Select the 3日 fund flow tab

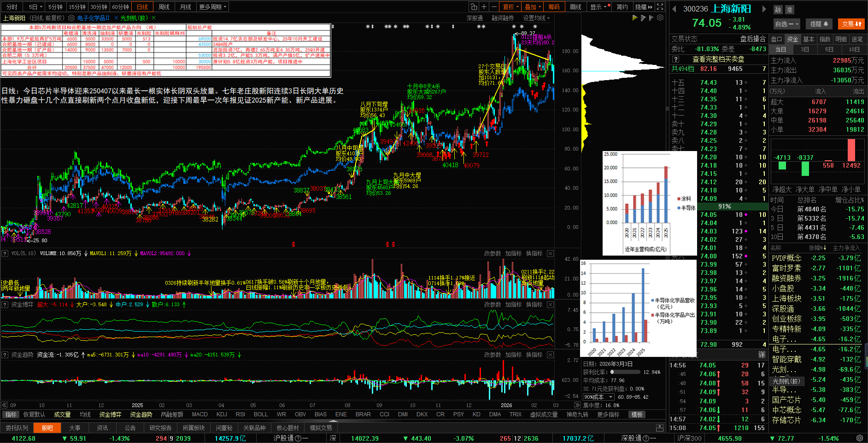point(805,49)
